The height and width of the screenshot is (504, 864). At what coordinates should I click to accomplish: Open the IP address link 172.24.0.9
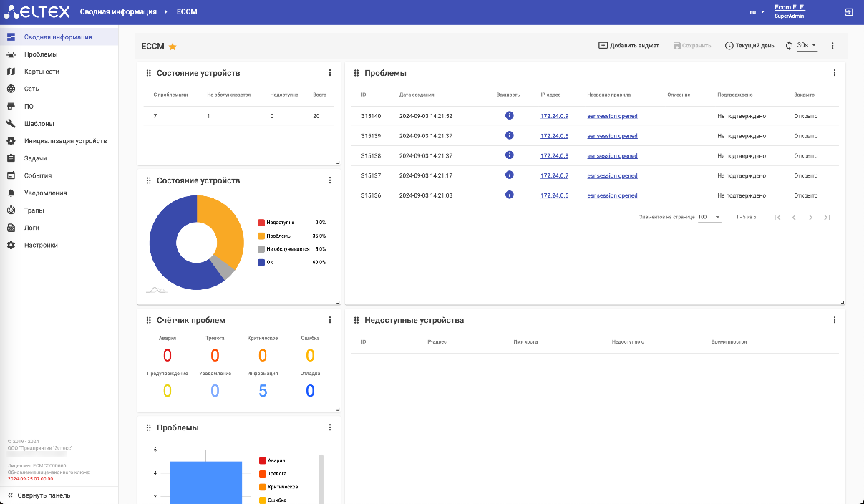click(x=554, y=116)
